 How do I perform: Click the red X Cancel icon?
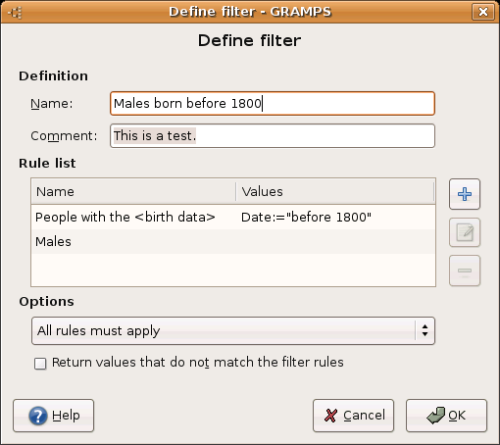tap(331, 416)
